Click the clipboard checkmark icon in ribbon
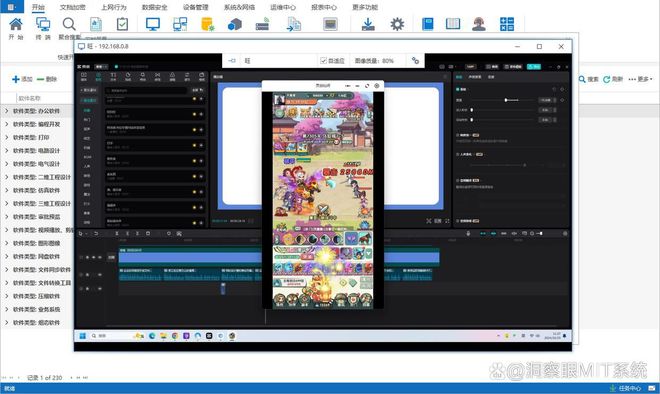 [122, 24]
